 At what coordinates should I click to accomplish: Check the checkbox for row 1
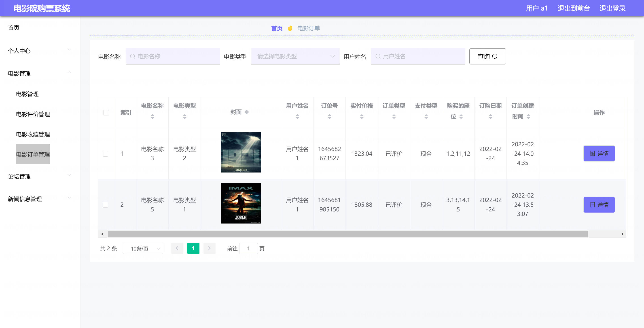[x=106, y=154]
